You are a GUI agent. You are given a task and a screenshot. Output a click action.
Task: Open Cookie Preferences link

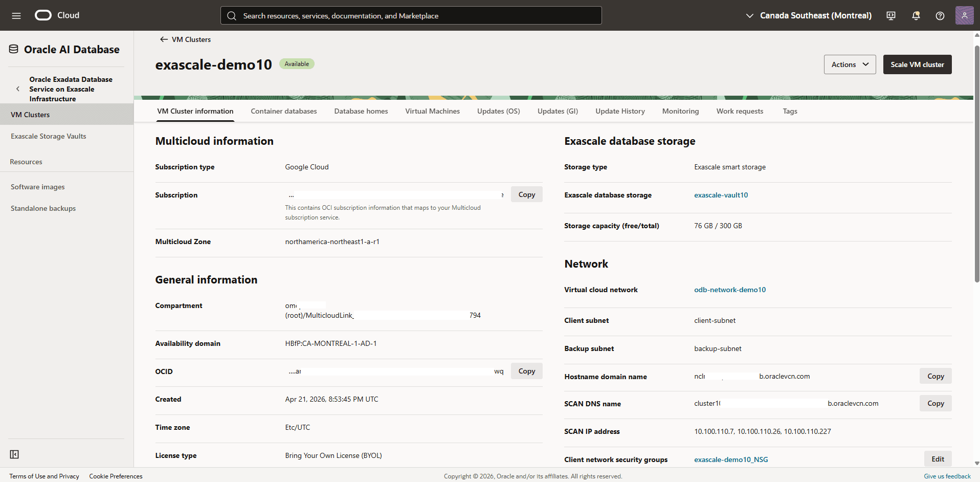coord(116,476)
